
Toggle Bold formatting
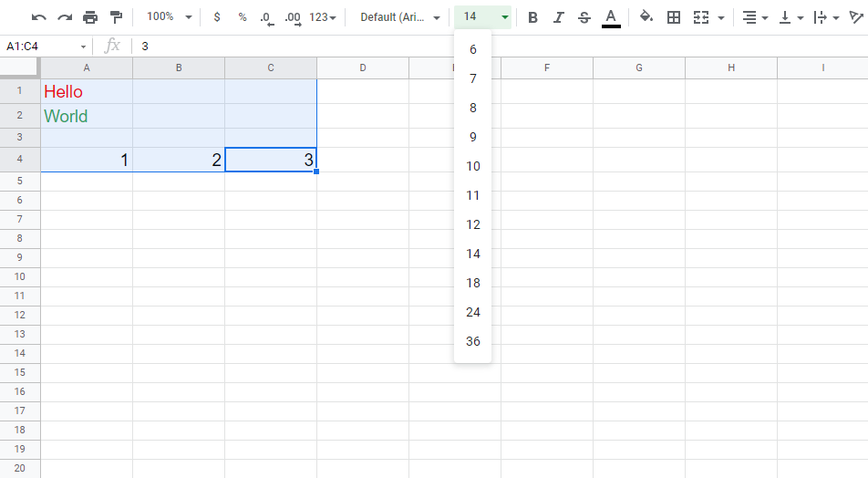(x=533, y=17)
